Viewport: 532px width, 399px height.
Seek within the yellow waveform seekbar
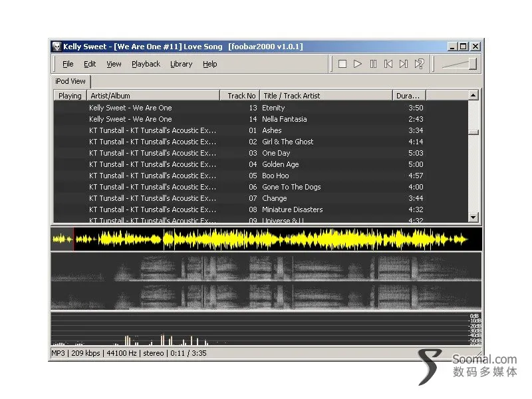pyautogui.click(x=267, y=239)
